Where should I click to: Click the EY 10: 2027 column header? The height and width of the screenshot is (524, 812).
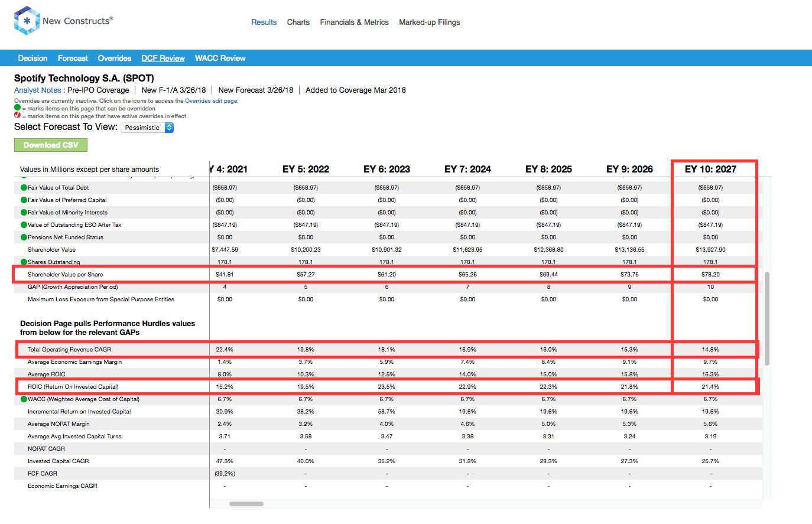[x=710, y=169]
